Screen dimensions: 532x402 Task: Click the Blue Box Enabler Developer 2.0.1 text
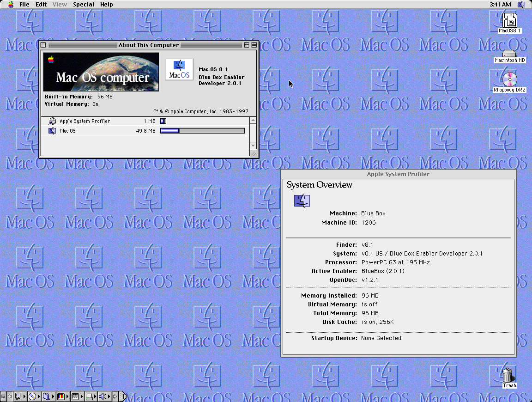221,80
